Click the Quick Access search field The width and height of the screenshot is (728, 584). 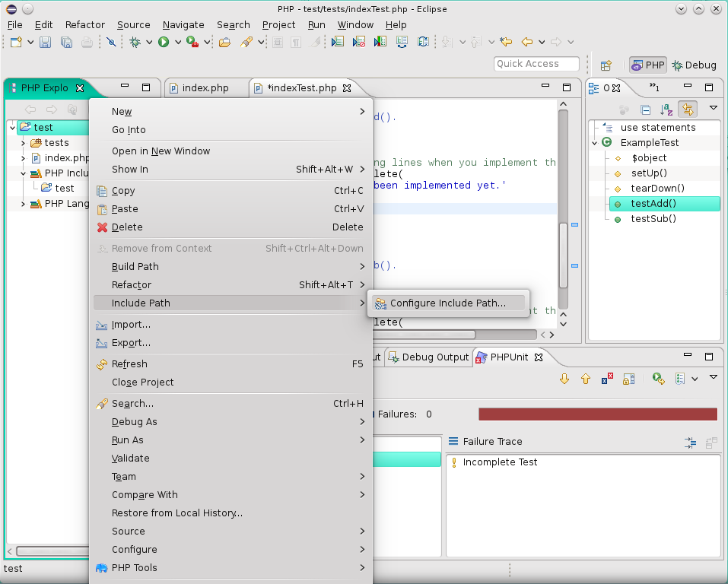tap(536, 64)
